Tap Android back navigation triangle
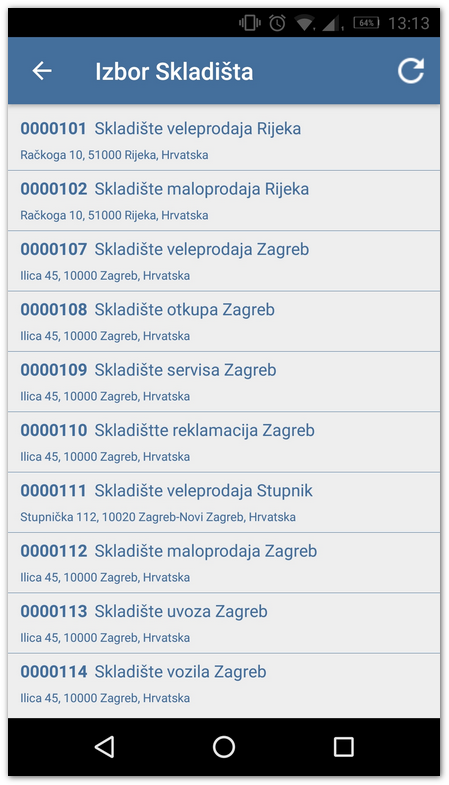Image resolution: width=449 pixels, height=785 pixels. [105, 747]
